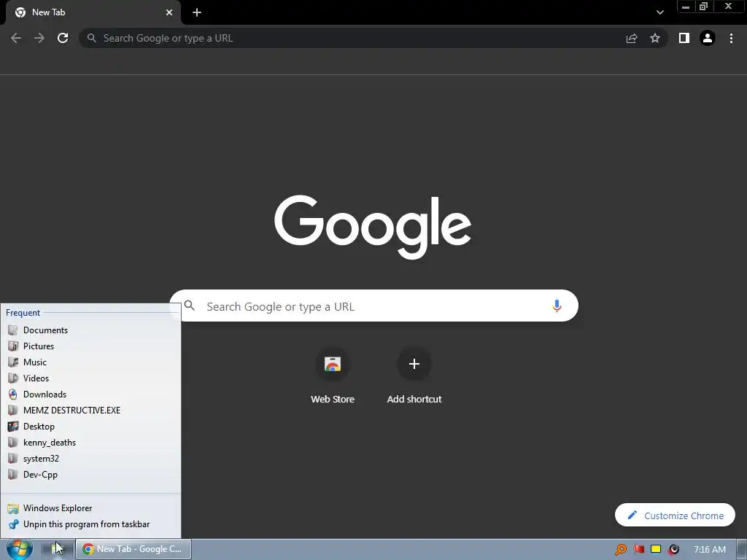Open the side panel icon
Image resolution: width=747 pixels, height=560 pixels.
(684, 38)
